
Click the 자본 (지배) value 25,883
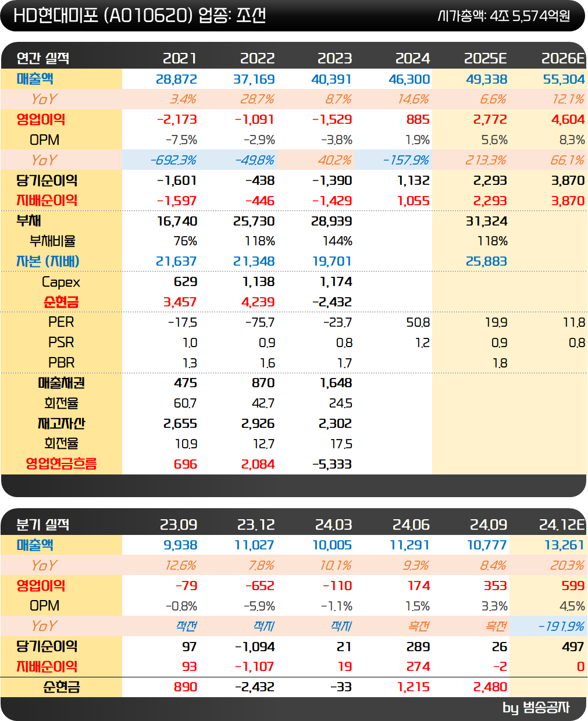coord(486,262)
